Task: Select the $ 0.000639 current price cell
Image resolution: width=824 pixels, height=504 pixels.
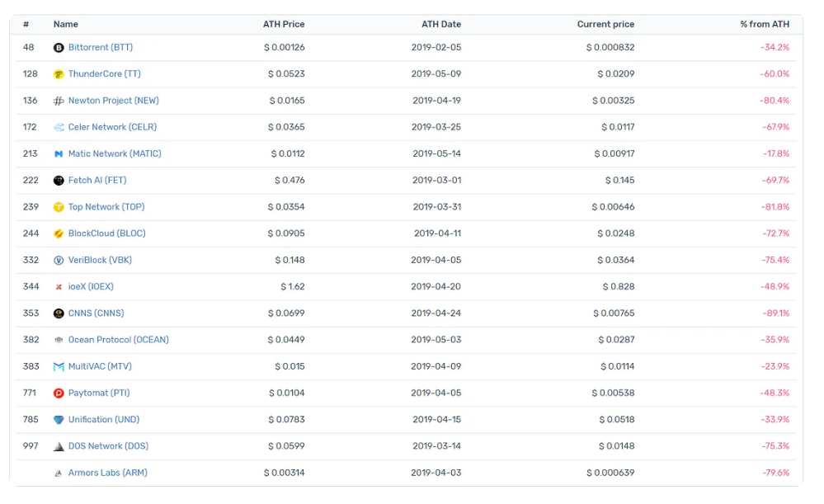Action: (610, 473)
